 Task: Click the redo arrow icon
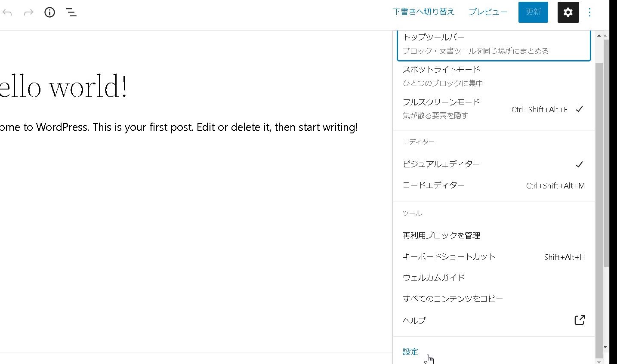(x=28, y=12)
